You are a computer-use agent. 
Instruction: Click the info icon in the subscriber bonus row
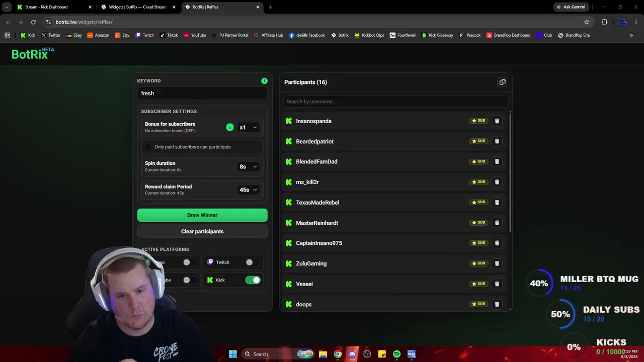(x=230, y=127)
